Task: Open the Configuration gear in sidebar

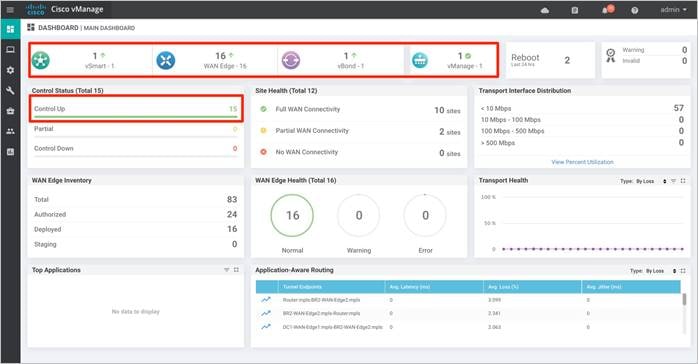Action: click(10, 70)
